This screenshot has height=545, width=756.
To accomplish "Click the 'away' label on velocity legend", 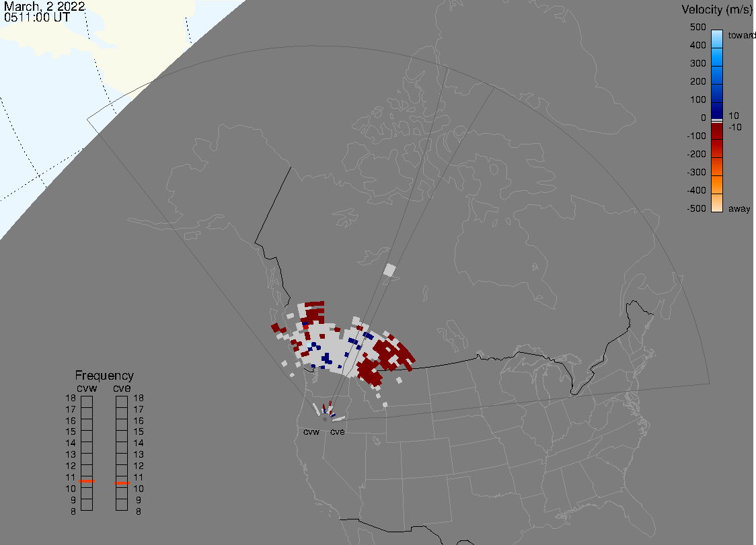I will click(739, 208).
